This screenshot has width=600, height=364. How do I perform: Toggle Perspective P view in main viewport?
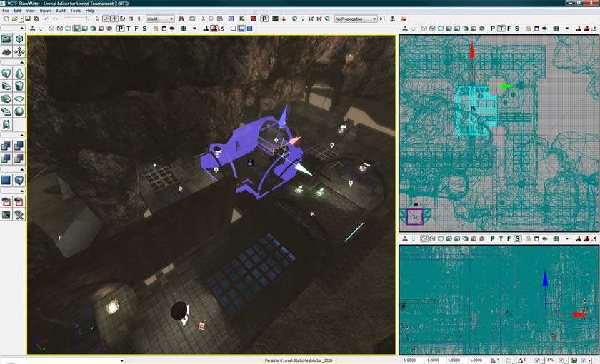121,29
